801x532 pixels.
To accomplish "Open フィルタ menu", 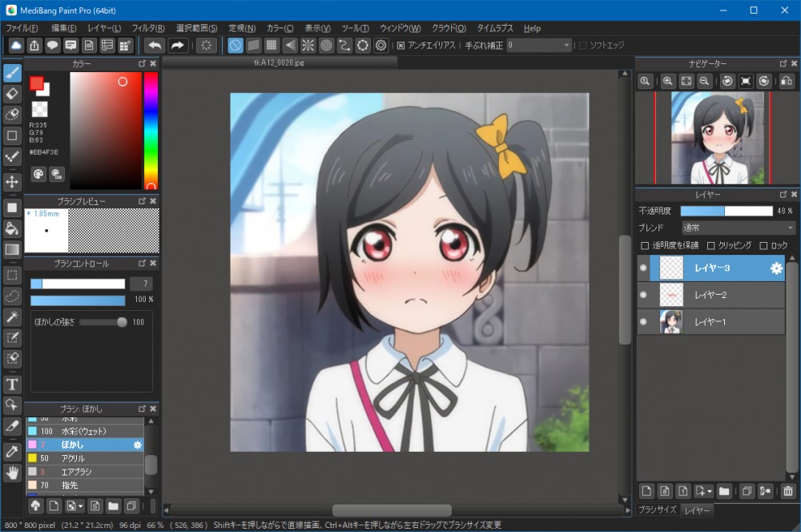I will pos(148,28).
